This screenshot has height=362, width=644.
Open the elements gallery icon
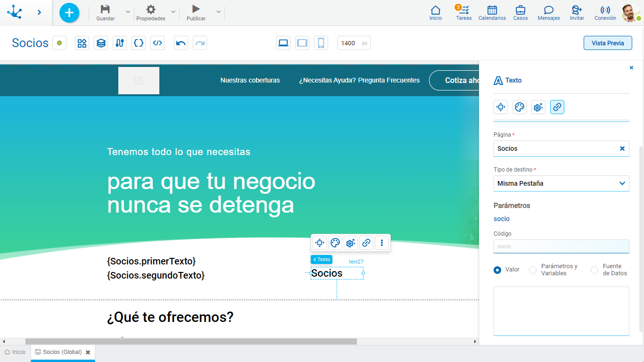point(82,43)
